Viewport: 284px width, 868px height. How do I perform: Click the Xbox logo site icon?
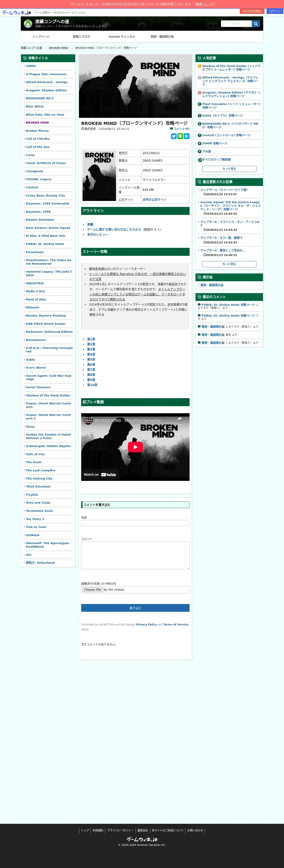[28, 24]
